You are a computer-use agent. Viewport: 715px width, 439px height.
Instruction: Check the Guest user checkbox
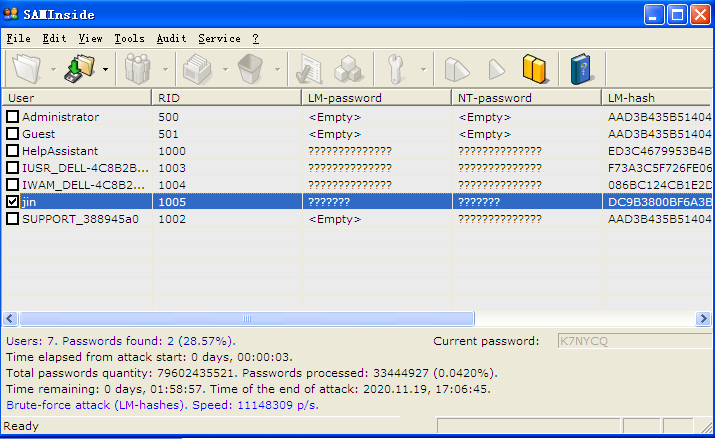click(x=12, y=134)
